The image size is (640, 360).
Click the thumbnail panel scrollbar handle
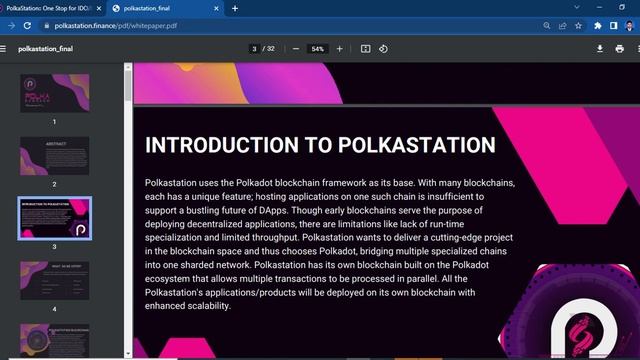128,86
